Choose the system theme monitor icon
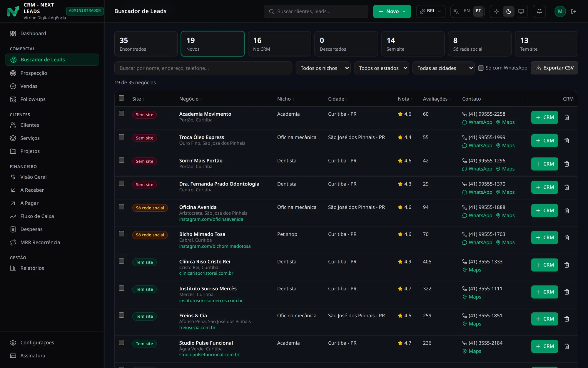This screenshot has width=588, height=368. coord(521,11)
